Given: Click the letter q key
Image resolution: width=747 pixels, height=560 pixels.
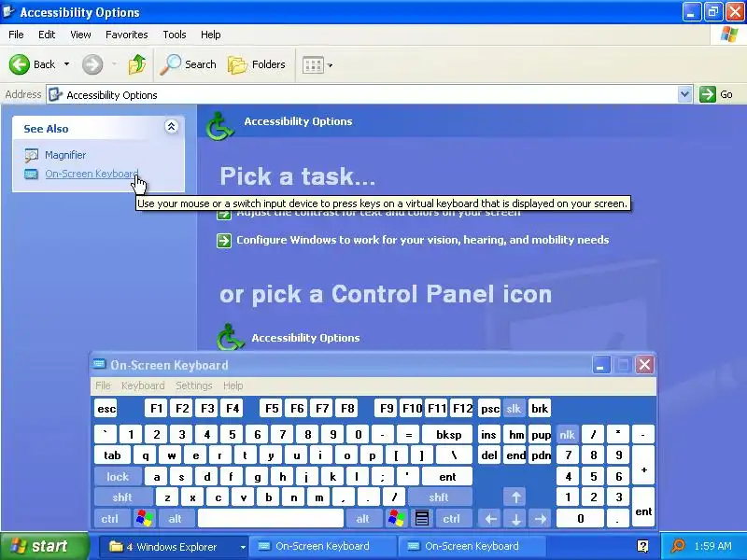Looking at the screenshot, I should (146, 455).
